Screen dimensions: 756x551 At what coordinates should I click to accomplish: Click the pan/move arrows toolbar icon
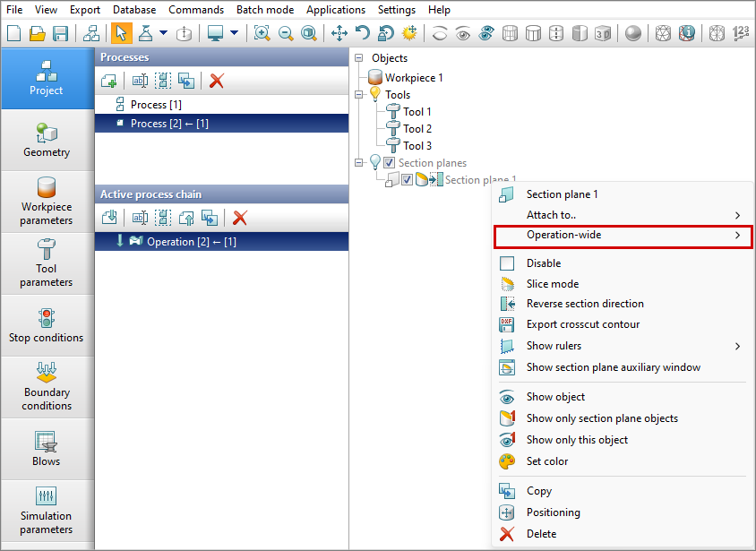click(339, 33)
